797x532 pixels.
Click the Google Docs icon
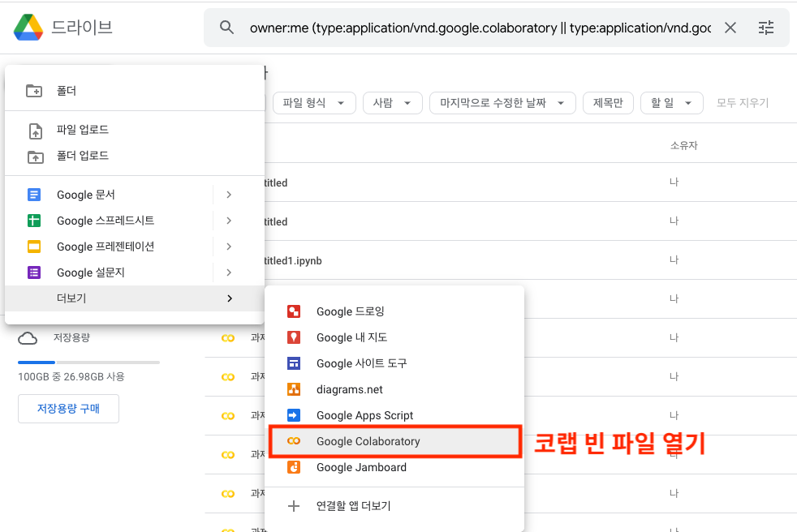[34, 195]
